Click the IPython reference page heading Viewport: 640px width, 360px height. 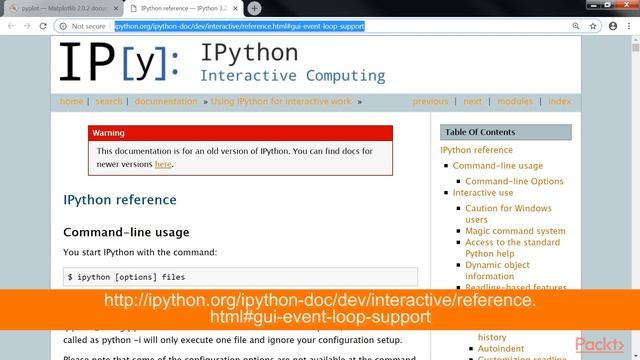tap(120, 200)
